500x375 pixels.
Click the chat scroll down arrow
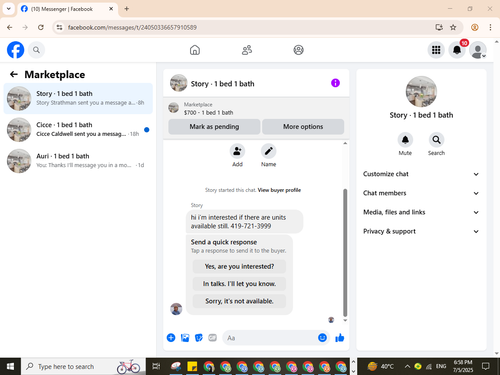tap(345, 320)
